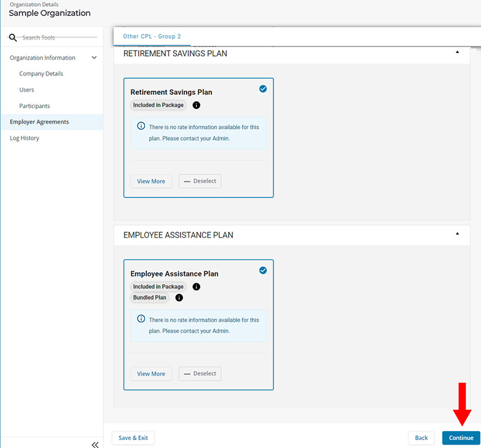Open Participants page
Viewport: 481px width, 448px height.
click(x=34, y=106)
